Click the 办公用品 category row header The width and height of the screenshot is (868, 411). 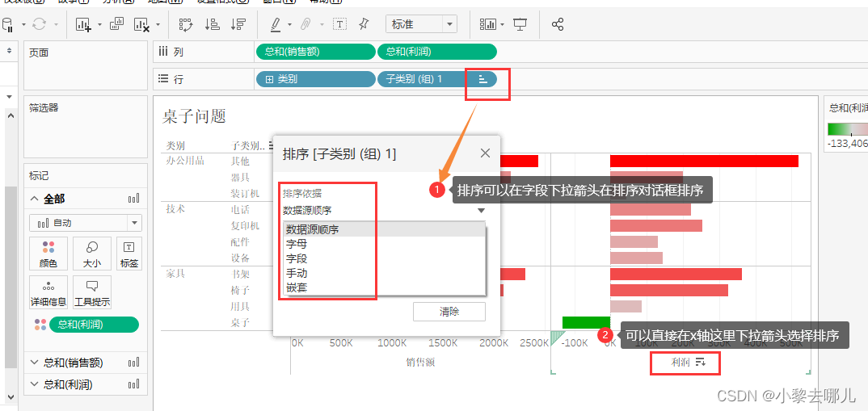185,161
